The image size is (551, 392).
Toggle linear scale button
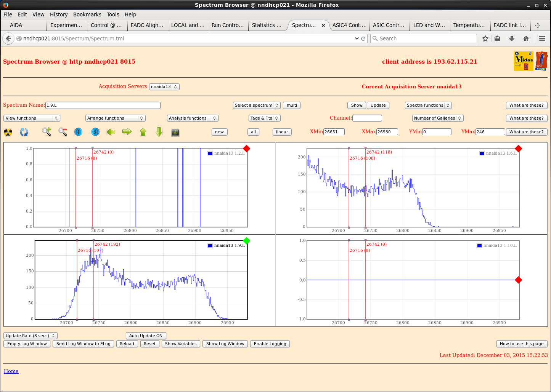(282, 132)
